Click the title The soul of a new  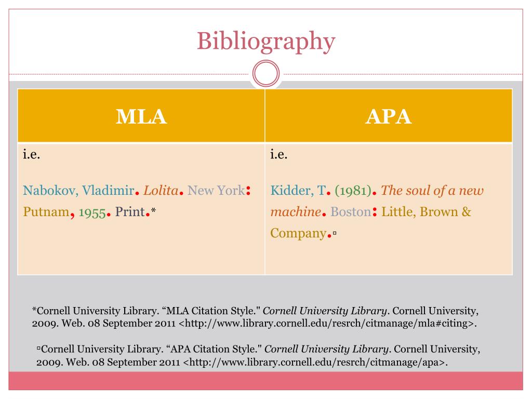point(432,190)
